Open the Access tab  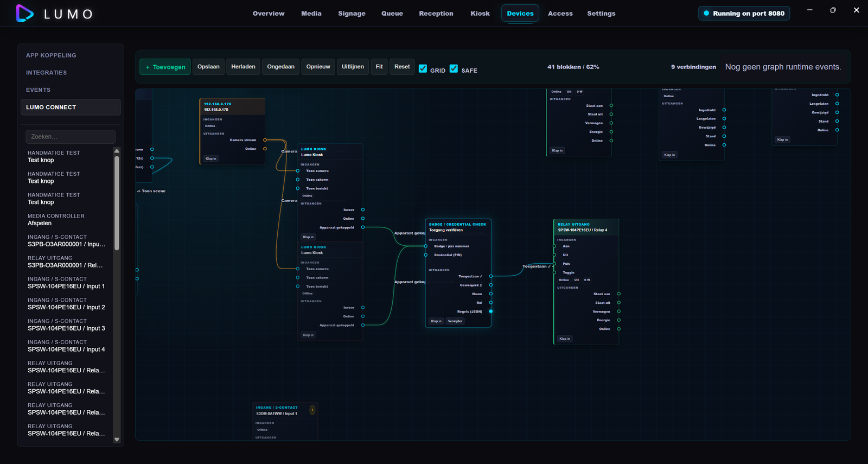560,14
